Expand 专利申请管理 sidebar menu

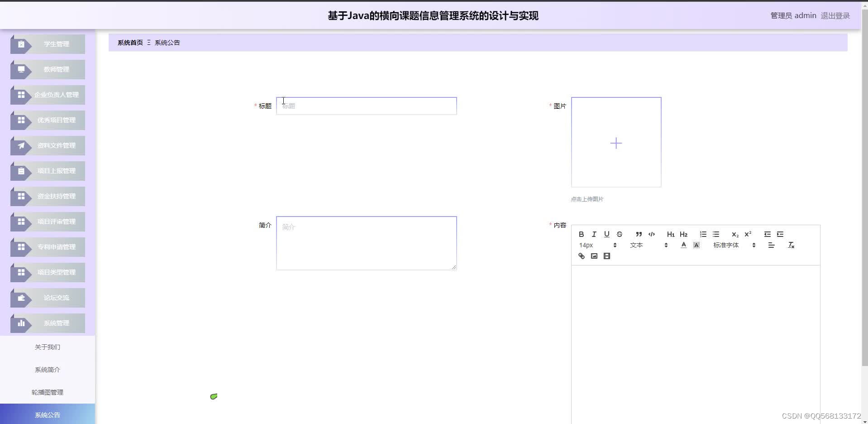[48, 247]
